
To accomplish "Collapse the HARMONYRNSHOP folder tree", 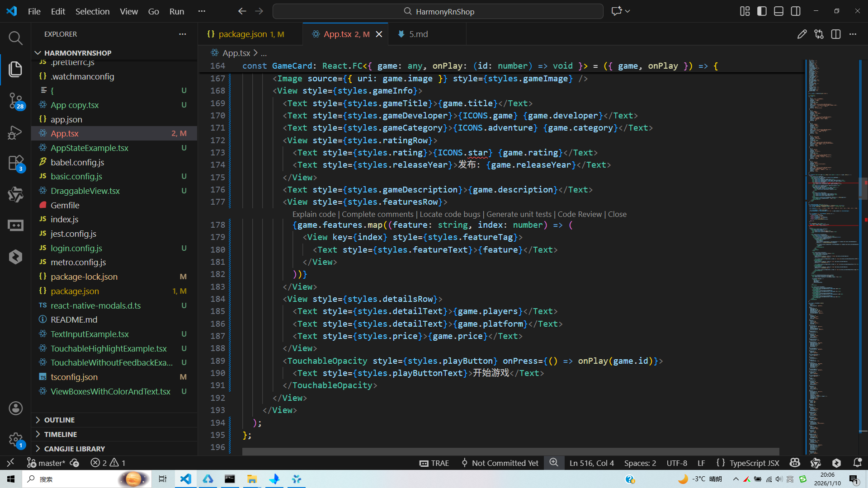I will pyautogui.click(x=77, y=53).
